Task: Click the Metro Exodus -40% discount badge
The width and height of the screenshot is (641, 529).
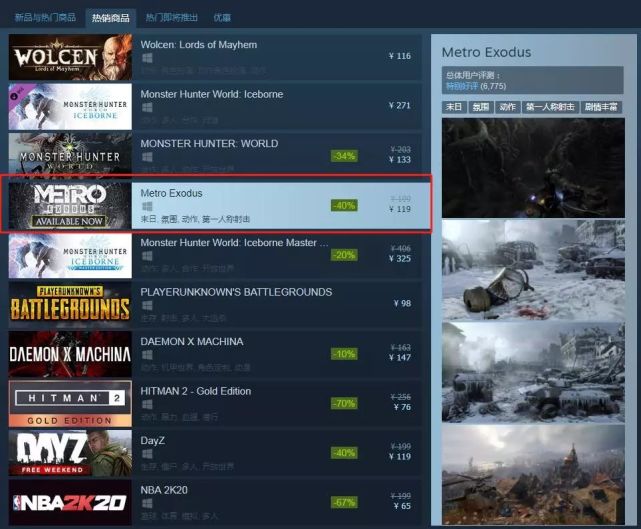Action: click(x=344, y=205)
